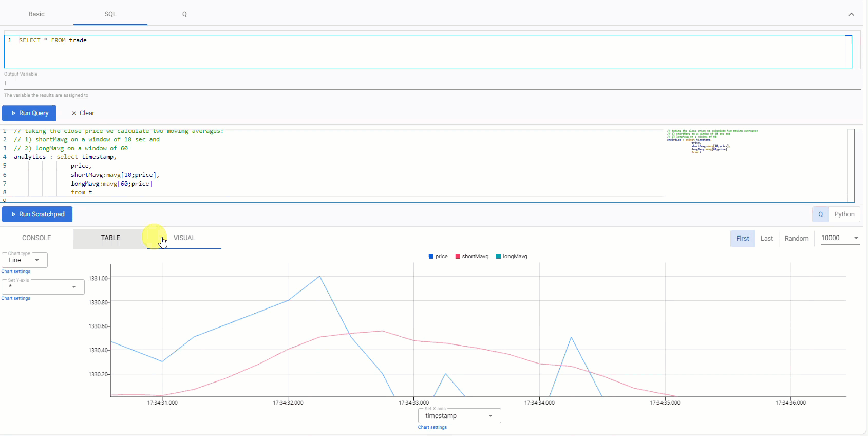Toggle price series in legend
Screen dimensions: 868x436
(438, 257)
